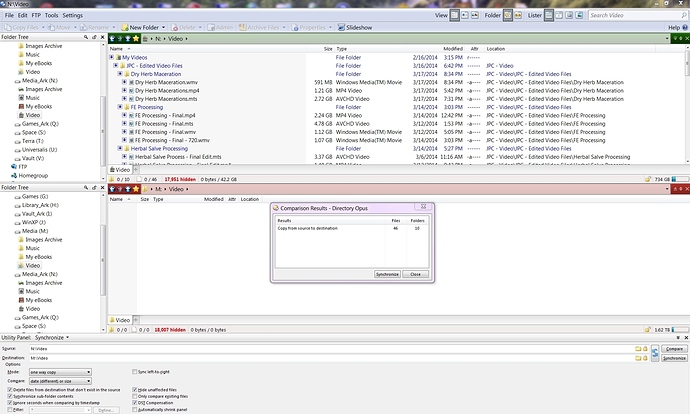Open Favorites star in M: Video pane
Screen dimensions: 690x414
coord(136,189)
